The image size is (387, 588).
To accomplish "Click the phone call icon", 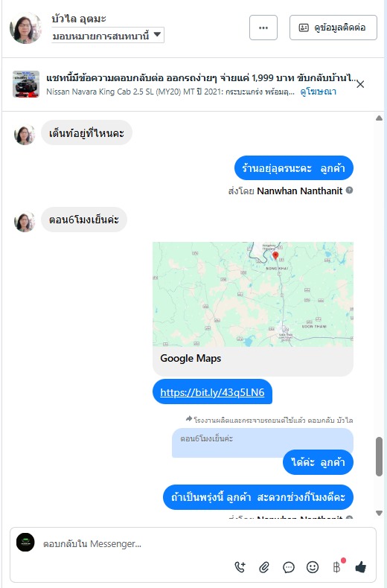I will 240,566.
